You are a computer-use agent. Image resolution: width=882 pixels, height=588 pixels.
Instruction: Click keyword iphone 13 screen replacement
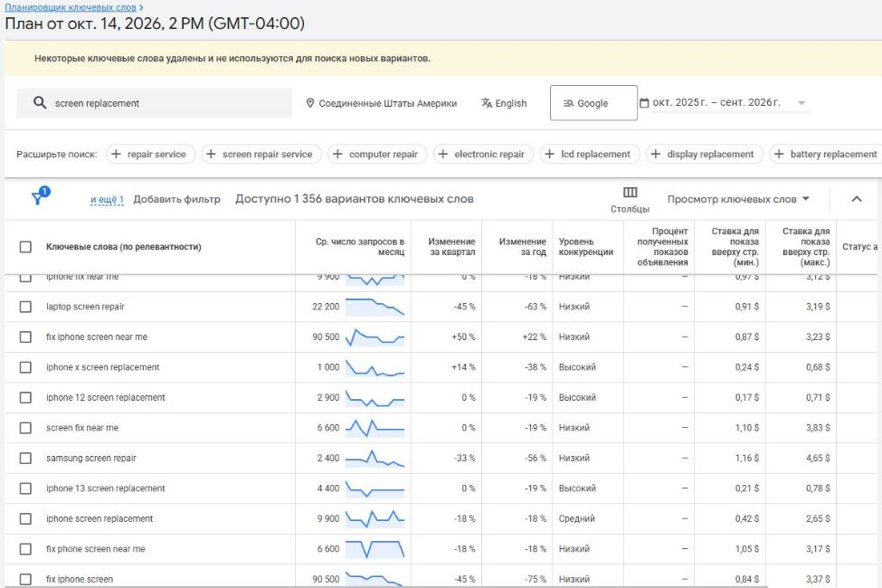point(105,488)
